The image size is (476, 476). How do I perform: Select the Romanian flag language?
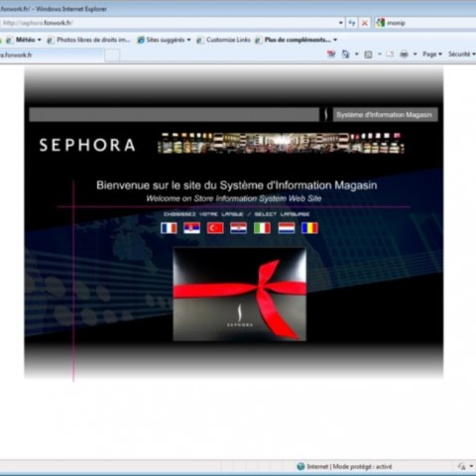(x=309, y=228)
